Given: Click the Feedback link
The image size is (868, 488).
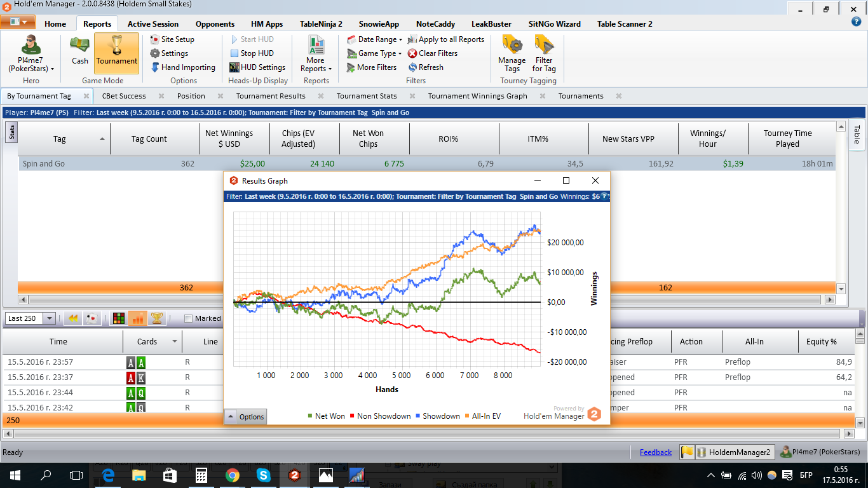Looking at the screenshot, I should tap(656, 452).
